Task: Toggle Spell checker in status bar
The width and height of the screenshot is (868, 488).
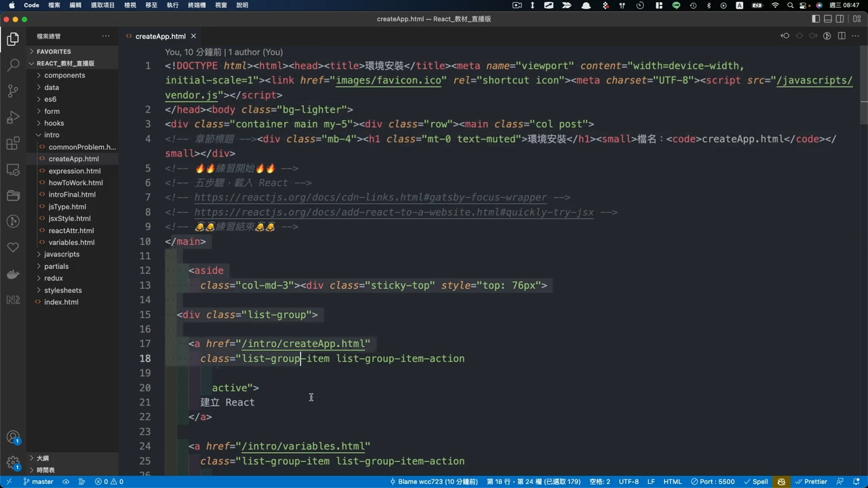Action: [x=755, y=481]
